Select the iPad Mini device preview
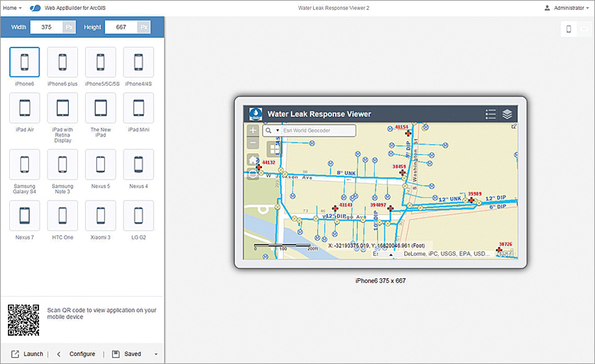Viewport: 595px width, 364px height. click(139, 108)
